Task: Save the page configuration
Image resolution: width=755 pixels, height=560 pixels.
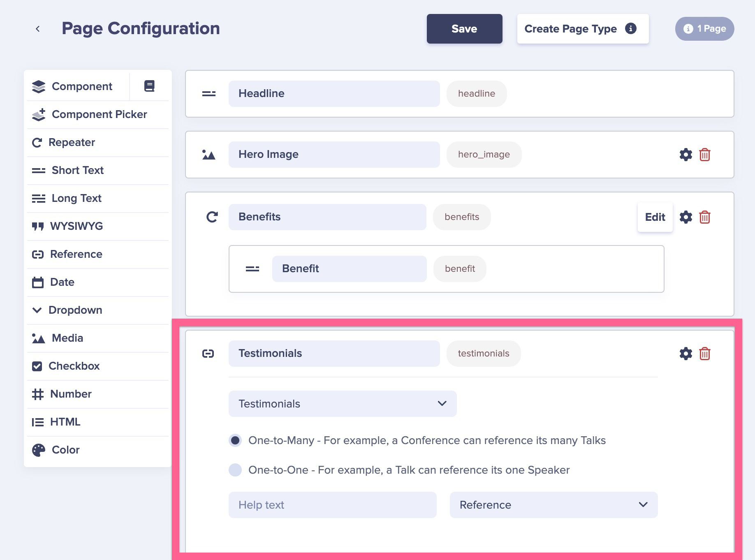Action: (464, 29)
